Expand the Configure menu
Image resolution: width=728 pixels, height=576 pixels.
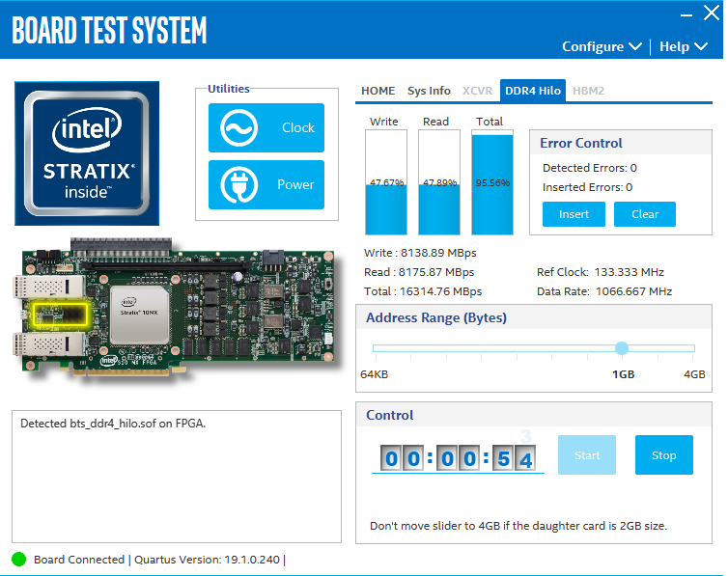[x=602, y=46]
